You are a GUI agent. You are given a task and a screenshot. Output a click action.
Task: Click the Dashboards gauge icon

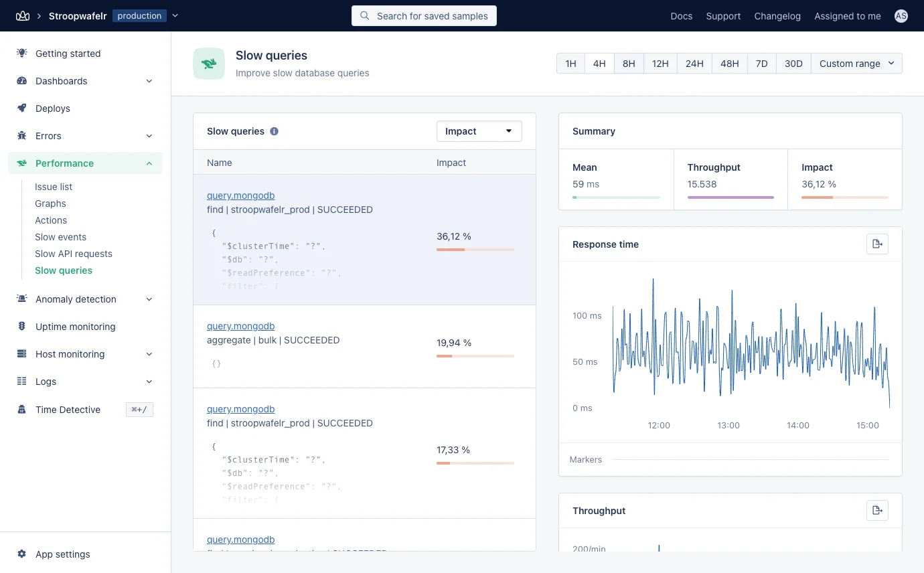pos(22,81)
